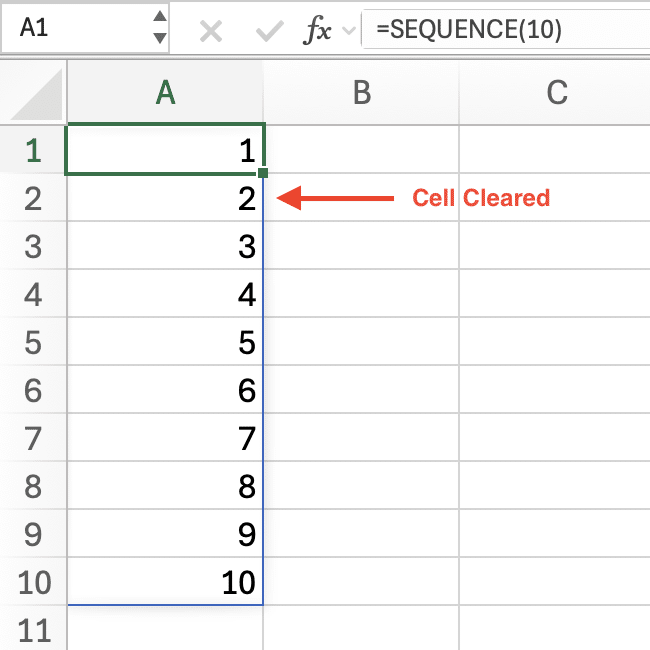The width and height of the screenshot is (650, 650).
Task: Select cell A7 containing 7
Action: tap(165, 437)
